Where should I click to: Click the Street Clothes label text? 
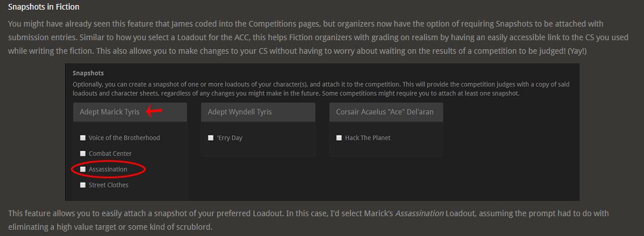pyautogui.click(x=108, y=185)
